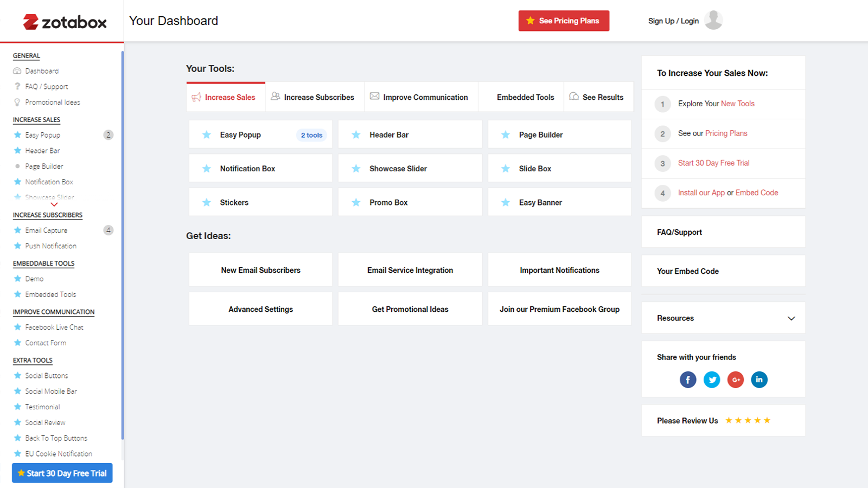Click the Facebook share icon
Viewport: 868px width, 488px height.
click(x=687, y=380)
